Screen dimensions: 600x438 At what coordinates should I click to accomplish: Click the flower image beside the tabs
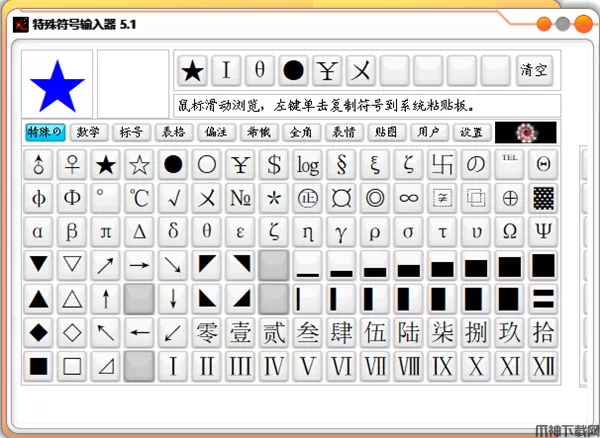(x=525, y=132)
